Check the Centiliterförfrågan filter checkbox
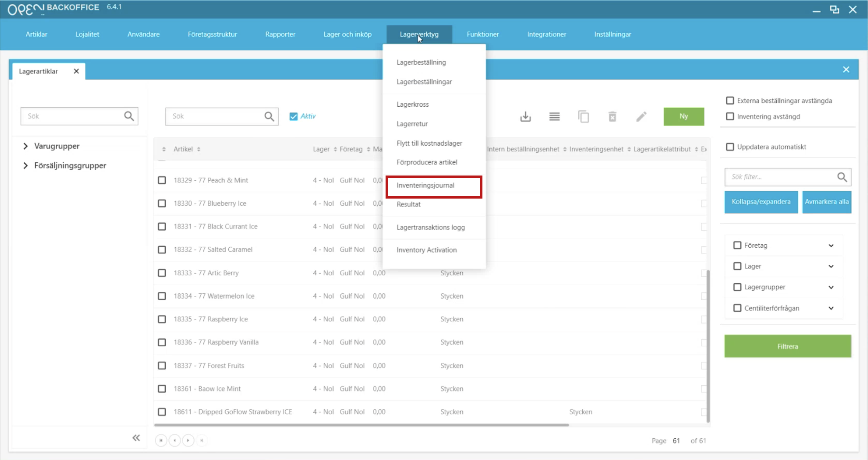The width and height of the screenshot is (868, 460). (x=737, y=308)
